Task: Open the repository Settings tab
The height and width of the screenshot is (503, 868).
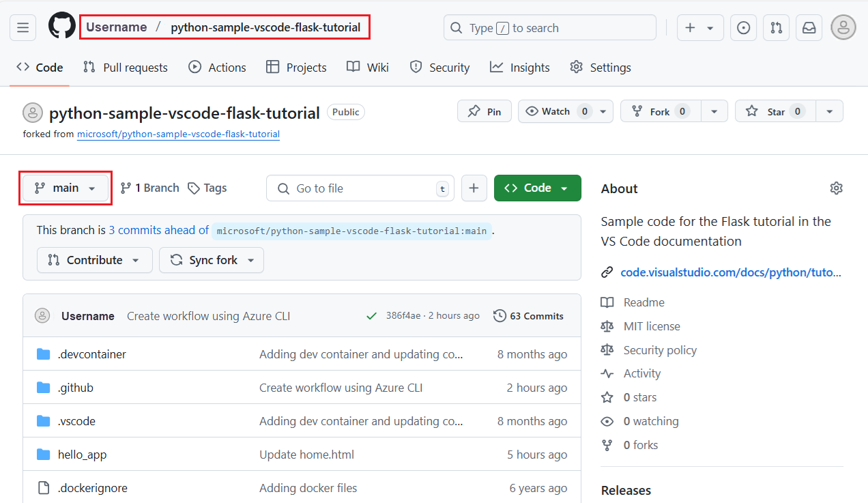Action: point(600,67)
